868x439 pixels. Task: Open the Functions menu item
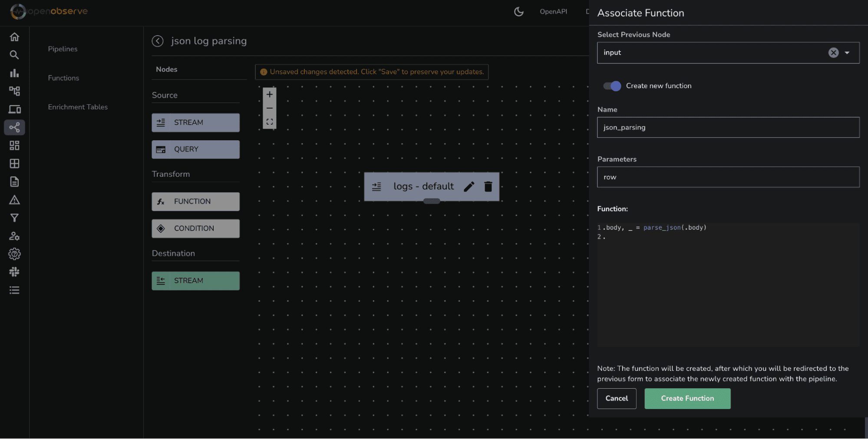[63, 78]
